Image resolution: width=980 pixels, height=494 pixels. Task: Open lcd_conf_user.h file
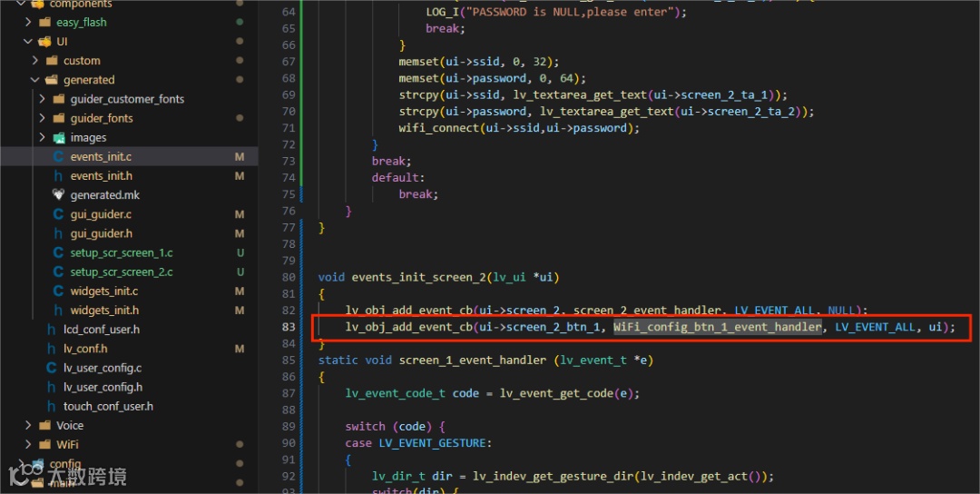102,330
